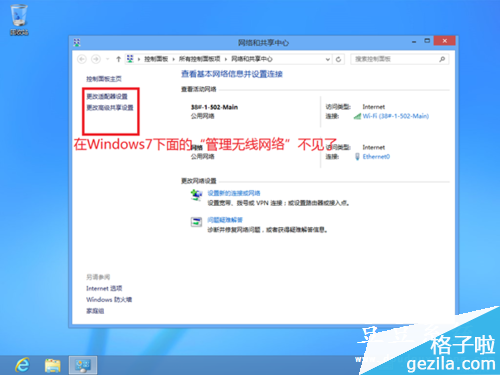Click the Ethernet0 adapter icon
Screen dimensions: 500x375
pyautogui.click(x=357, y=157)
